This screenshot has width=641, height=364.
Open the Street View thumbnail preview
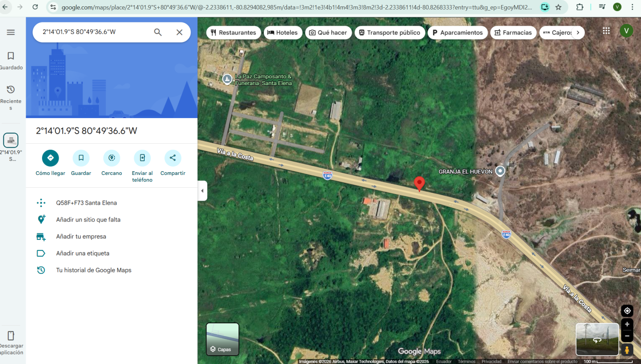click(597, 339)
